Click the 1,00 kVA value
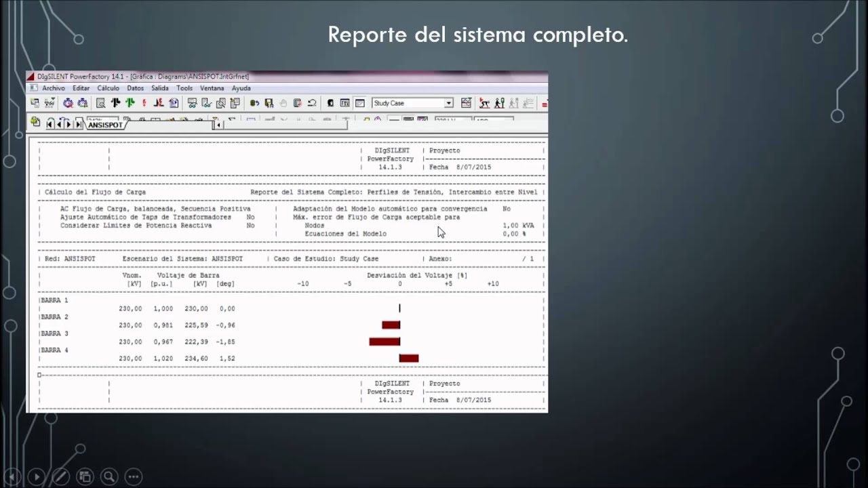Screen dimensions: 868x488 tap(519, 226)
